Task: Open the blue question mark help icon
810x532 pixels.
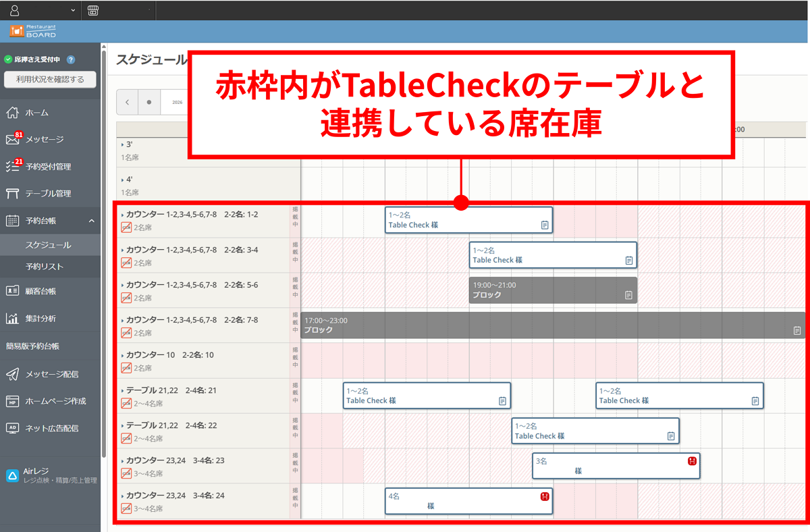Action: click(71, 60)
